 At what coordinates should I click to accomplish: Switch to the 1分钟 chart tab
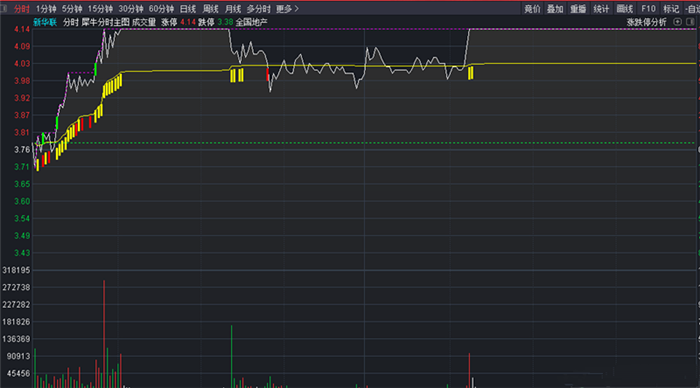pyautogui.click(x=46, y=9)
